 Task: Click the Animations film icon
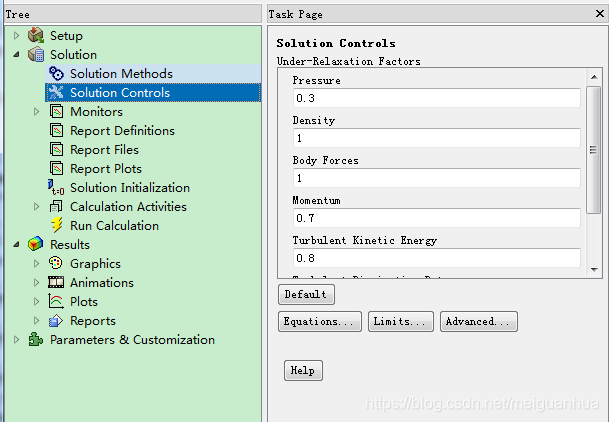(x=56, y=283)
